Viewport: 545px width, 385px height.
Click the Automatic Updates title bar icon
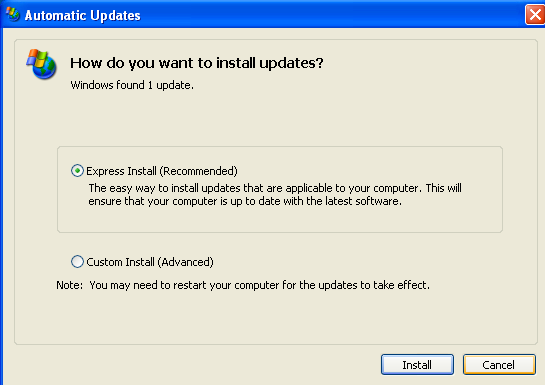13,14
